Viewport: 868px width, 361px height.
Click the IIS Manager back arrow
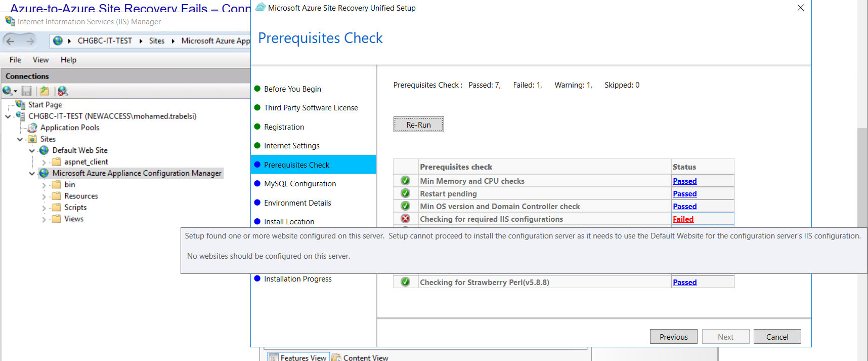click(11, 41)
